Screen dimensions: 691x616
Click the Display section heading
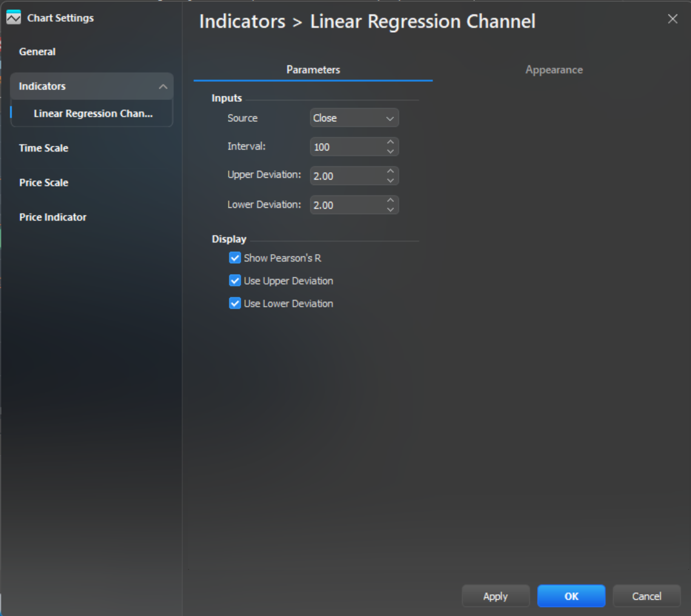click(229, 239)
